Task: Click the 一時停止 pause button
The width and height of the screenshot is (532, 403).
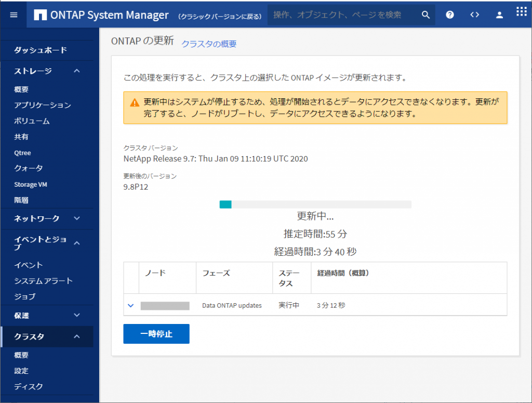Action: tap(156, 334)
